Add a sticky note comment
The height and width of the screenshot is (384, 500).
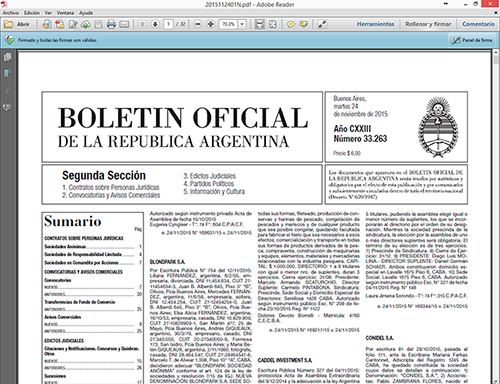[x=291, y=24]
